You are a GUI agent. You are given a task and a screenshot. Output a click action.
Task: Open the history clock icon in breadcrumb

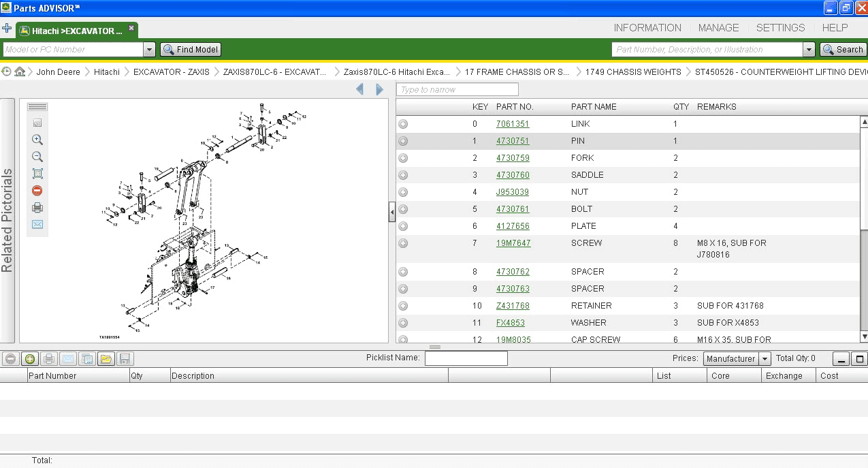[6, 72]
